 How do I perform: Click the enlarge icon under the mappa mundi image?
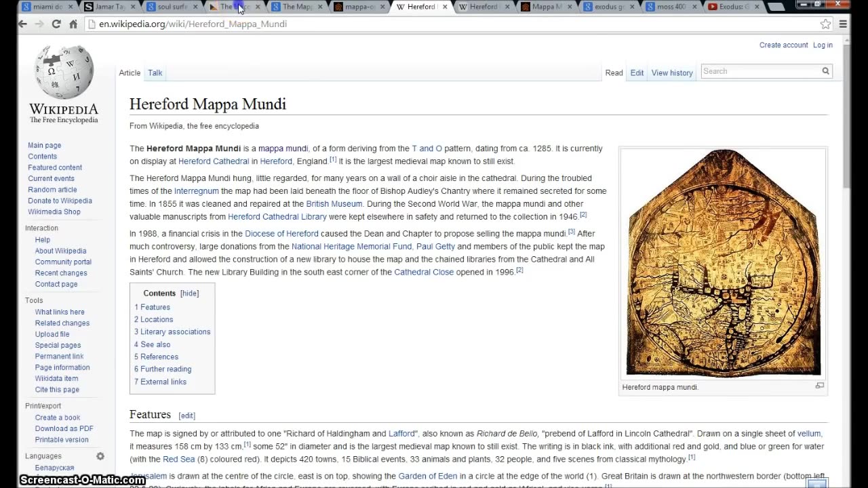pyautogui.click(x=819, y=386)
